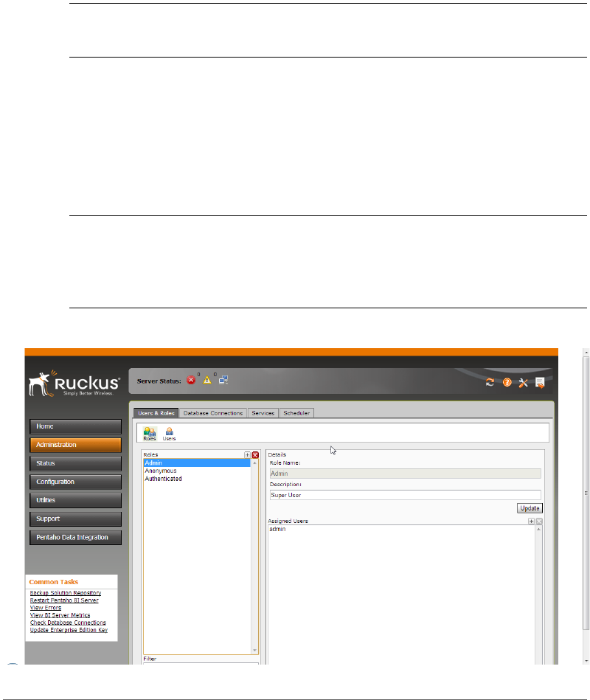Click the Description field with Super User
The width and height of the screenshot is (590, 700).
click(405, 495)
